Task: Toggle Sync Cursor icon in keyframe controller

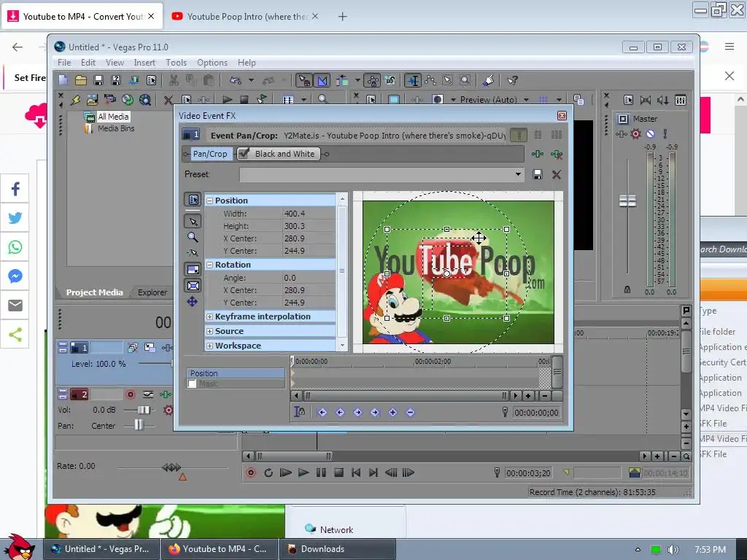Action: coord(300,412)
